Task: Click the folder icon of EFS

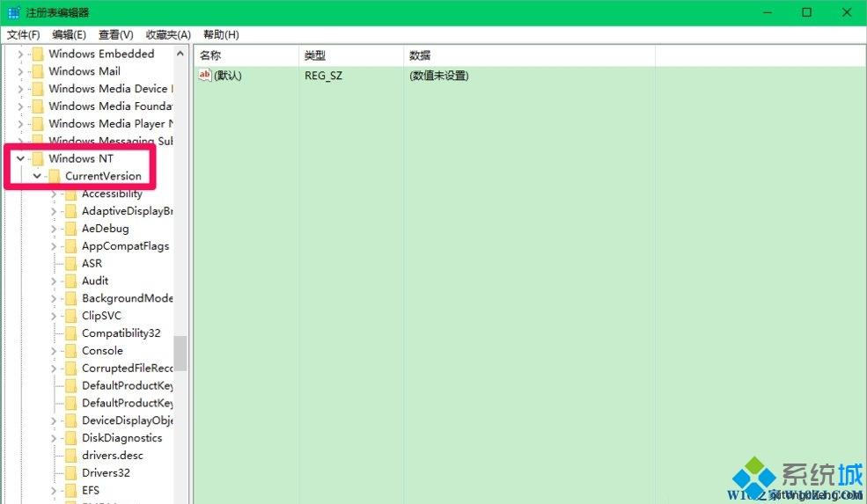Action: pyautogui.click(x=70, y=491)
